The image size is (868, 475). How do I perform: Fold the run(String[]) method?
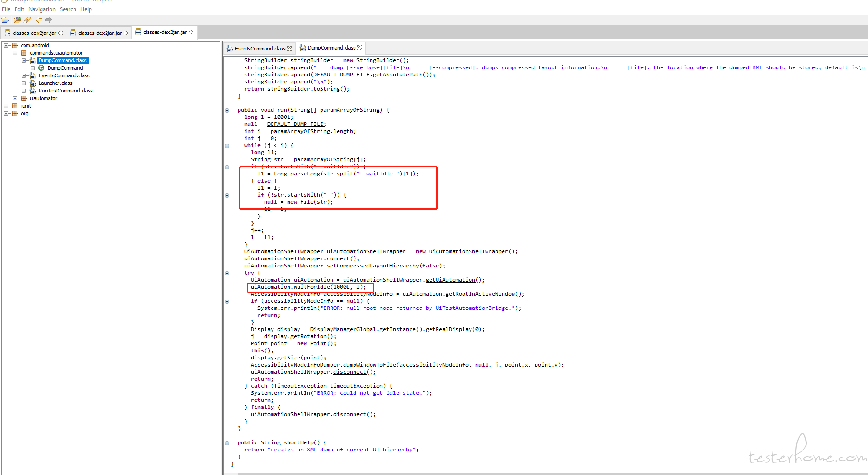click(227, 110)
